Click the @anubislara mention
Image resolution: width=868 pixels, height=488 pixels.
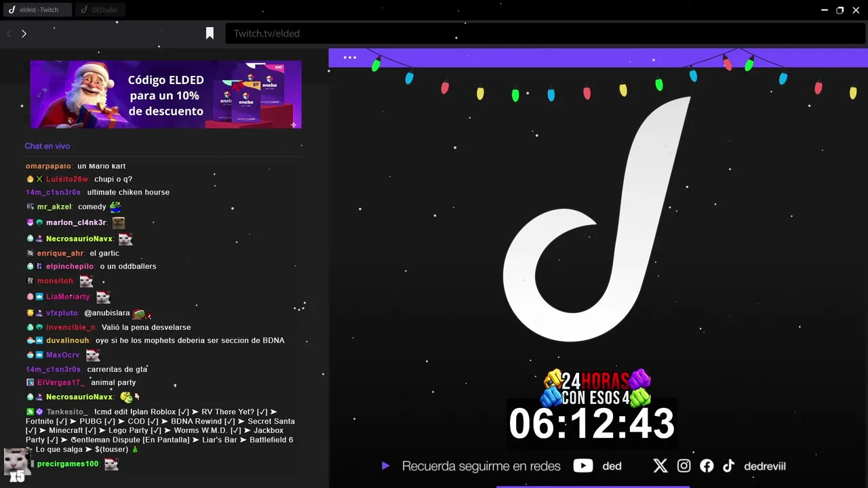click(x=107, y=313)
